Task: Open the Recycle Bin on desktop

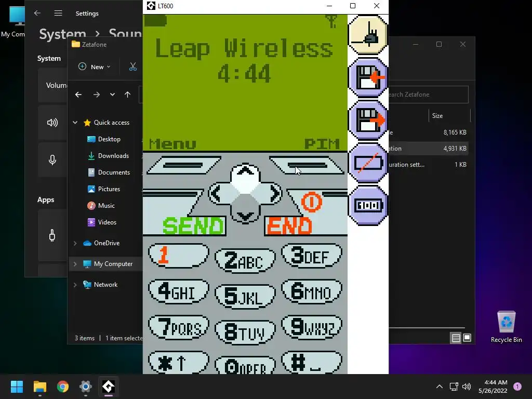Action: pyautogui.click(x=506, y=327)
